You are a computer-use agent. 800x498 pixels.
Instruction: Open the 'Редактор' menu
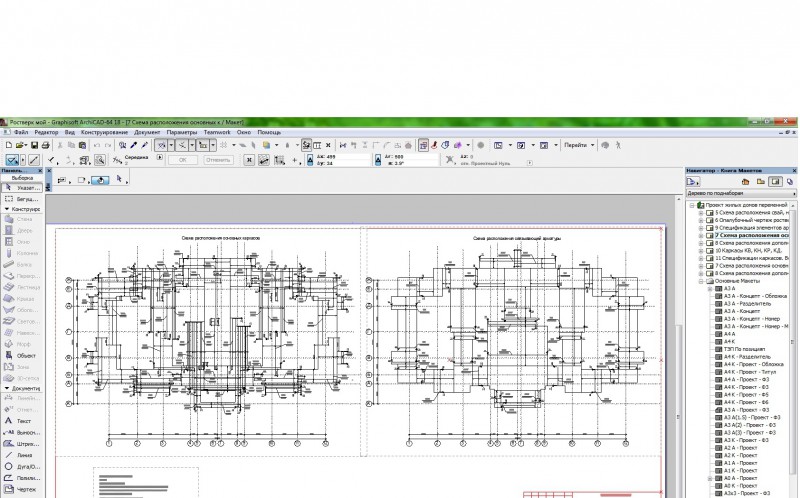pos(46,132)
